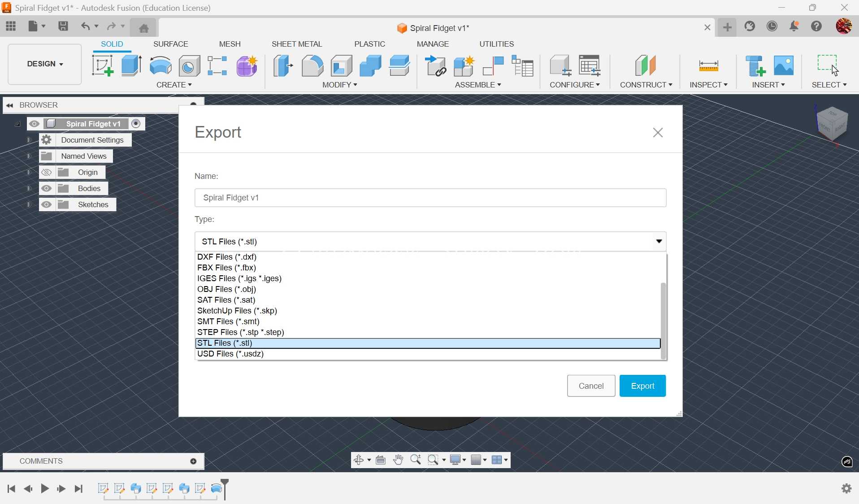Select the Hole tool

[189, 65]
